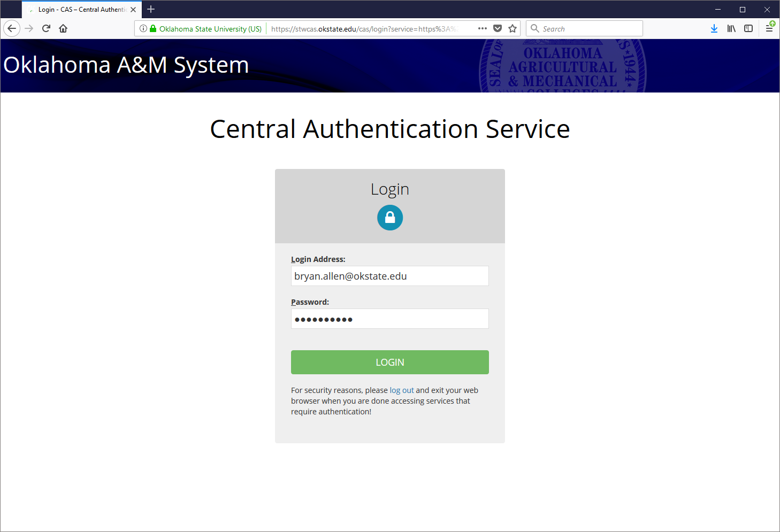This screenshot has height=532, width=780.
Task: Click inside the Search bar
Action: 583,28
